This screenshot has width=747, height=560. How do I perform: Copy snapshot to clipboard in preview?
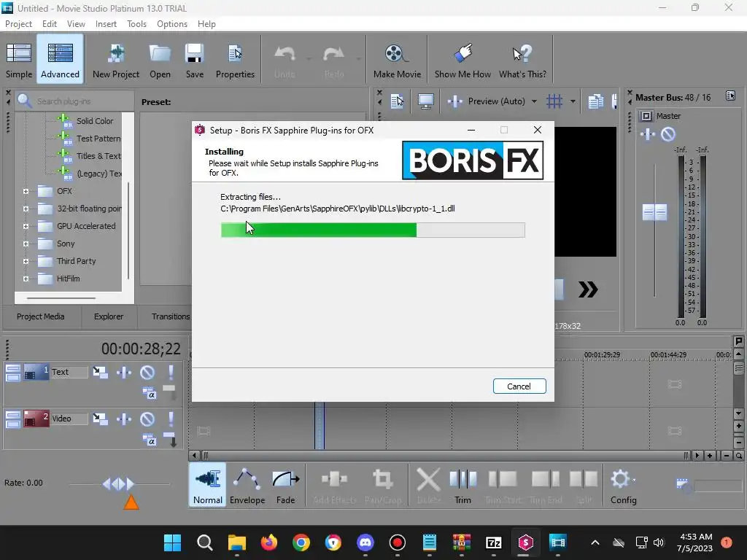pyautogui.click(x=595, y=101)
